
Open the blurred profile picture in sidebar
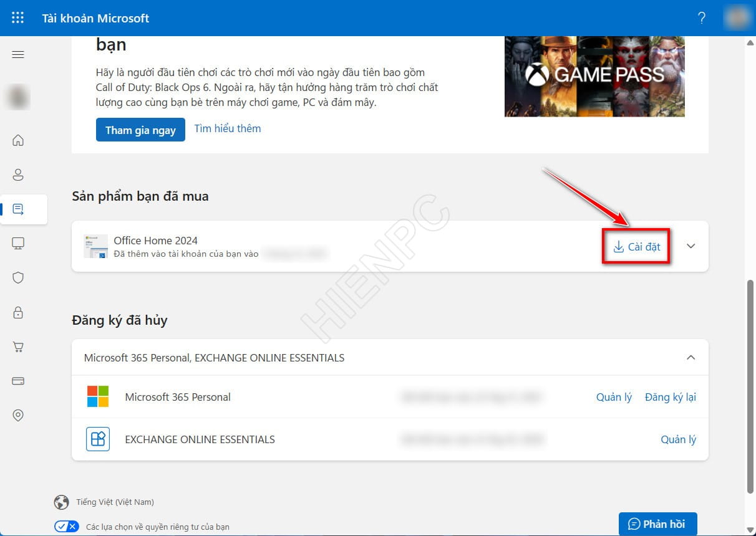click(18, 98)
